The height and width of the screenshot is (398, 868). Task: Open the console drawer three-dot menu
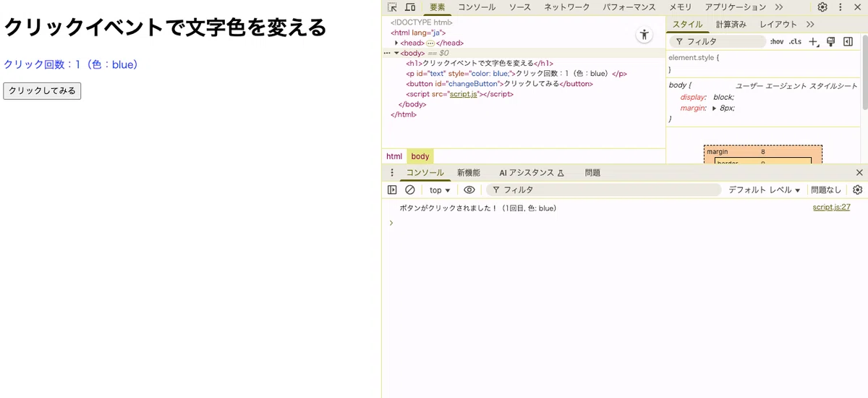pos(392,173)
